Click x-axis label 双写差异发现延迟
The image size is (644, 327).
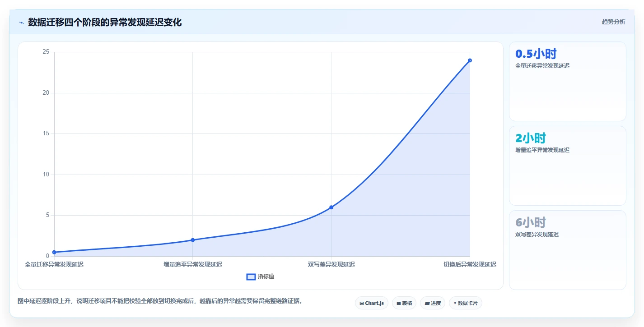(331, 264)
